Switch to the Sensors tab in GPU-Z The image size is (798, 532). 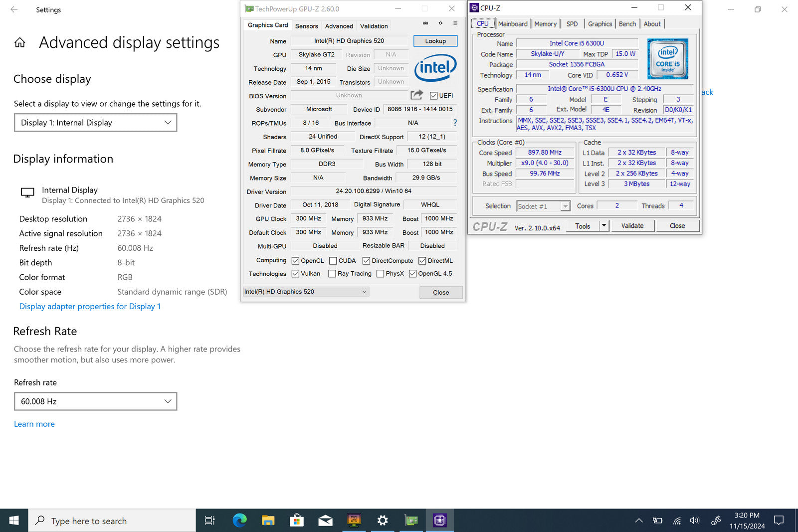[x=306, y=26]
